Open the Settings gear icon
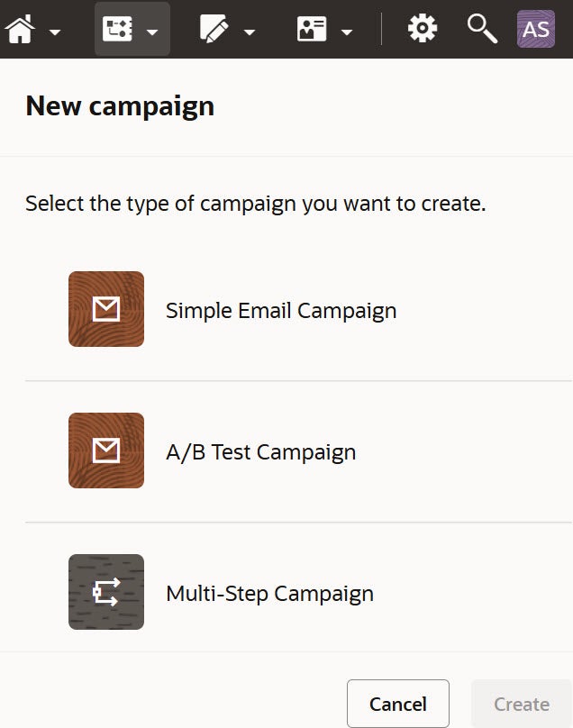This screenshot has height=728, width=573. click(421, 28)
